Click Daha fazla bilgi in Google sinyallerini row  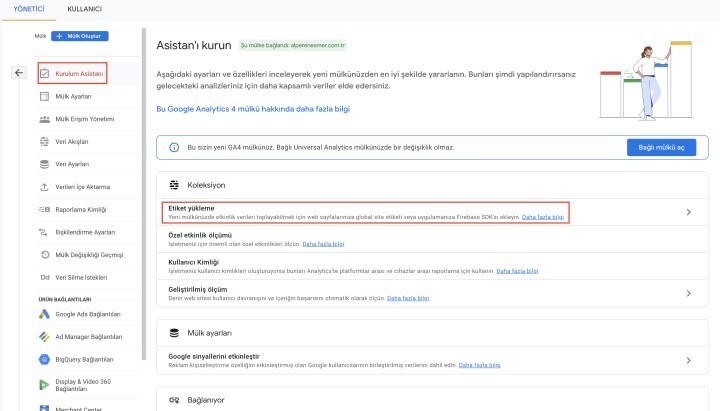click(x=479, y=365)
